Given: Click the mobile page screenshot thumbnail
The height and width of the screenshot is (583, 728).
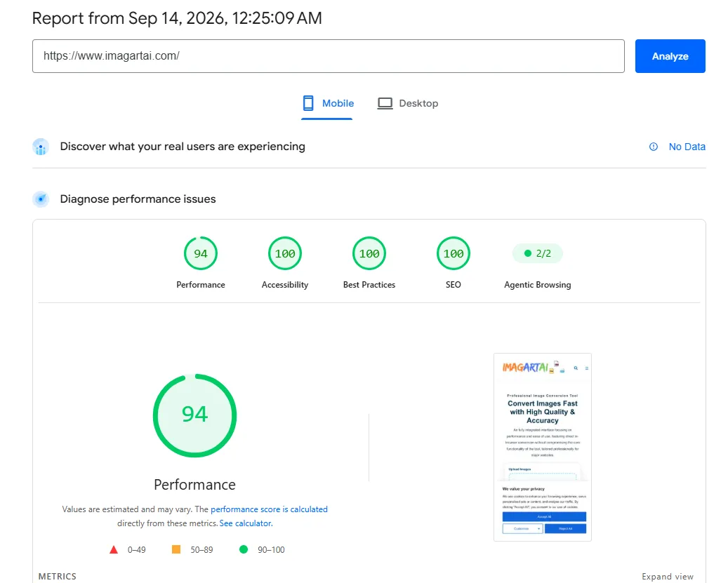Looking at the screenshot, I should [542, 447].
